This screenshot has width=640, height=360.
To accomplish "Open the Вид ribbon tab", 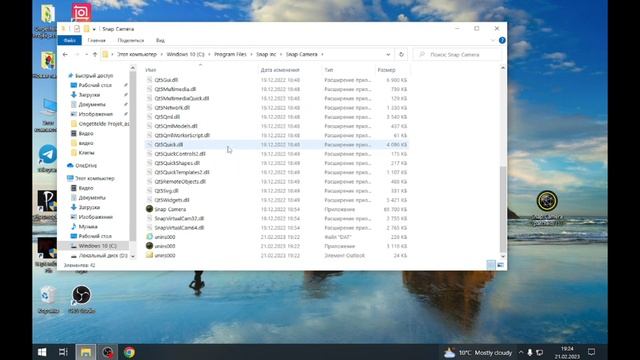I will pyautogui.click(x=160, y=40).
